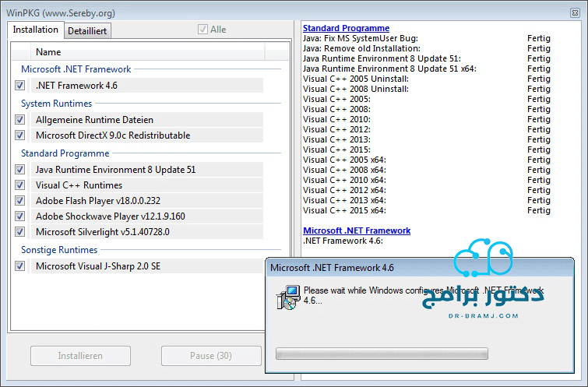Click the 'Visual C++ 2012 x64:' log line
This screenshot has height=387, width=588.
pos(344,190)
